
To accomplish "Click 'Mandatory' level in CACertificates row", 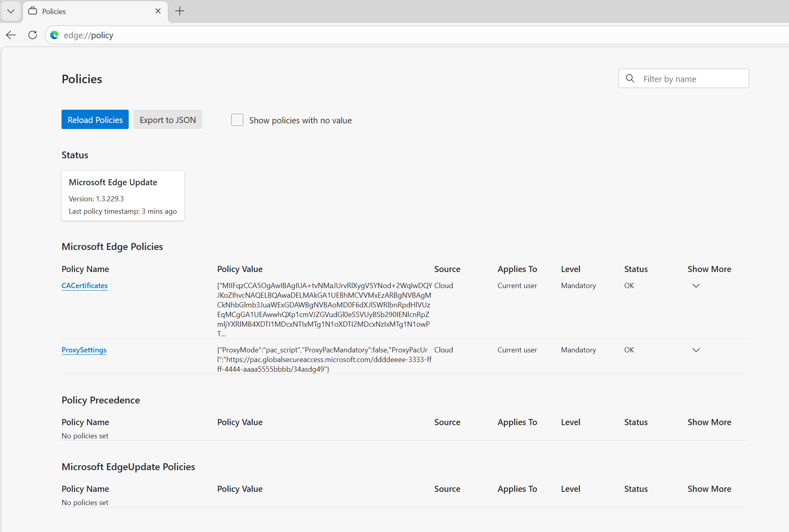I will (578, 286).
